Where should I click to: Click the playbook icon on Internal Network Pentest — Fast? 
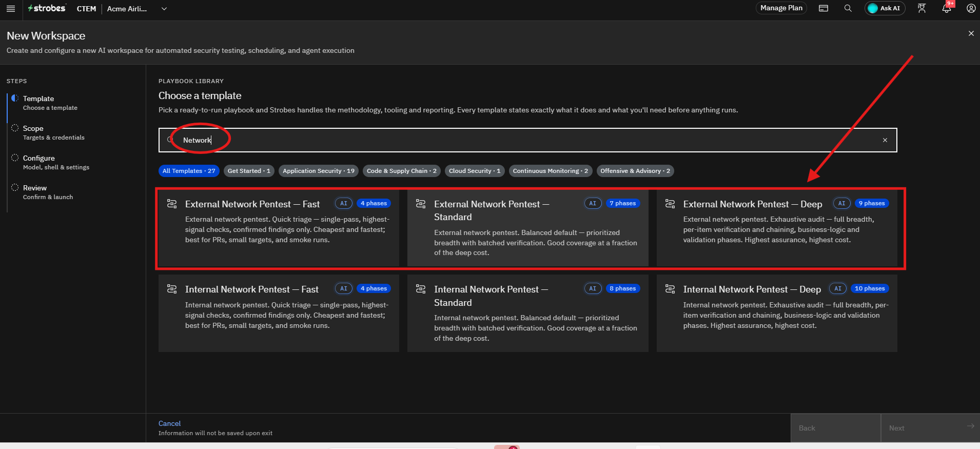point(172,289)
